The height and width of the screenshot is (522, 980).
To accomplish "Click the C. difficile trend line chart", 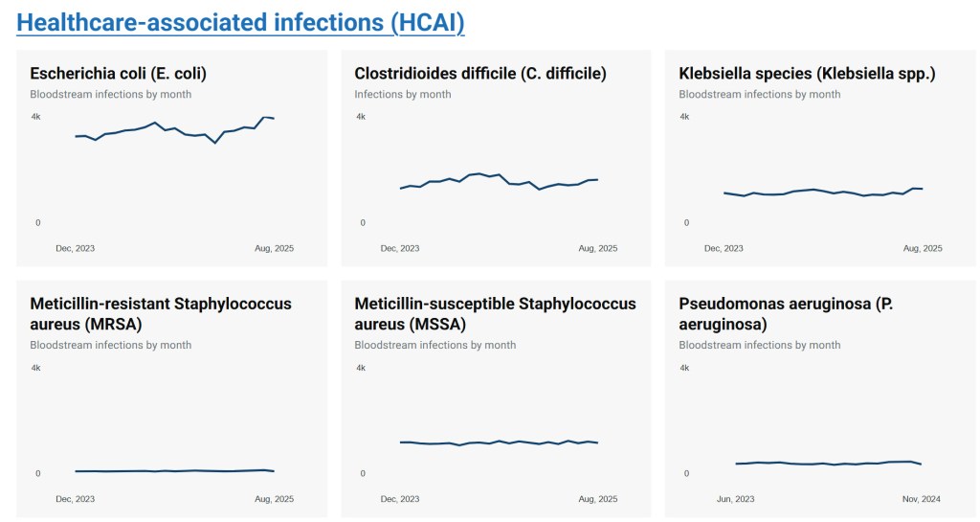I will click(499, 182).
